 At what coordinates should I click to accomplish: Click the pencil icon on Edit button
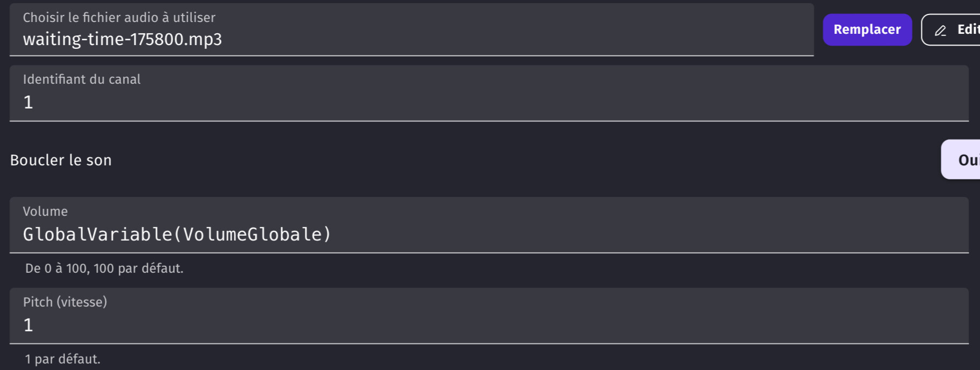[x=940, y=31]
